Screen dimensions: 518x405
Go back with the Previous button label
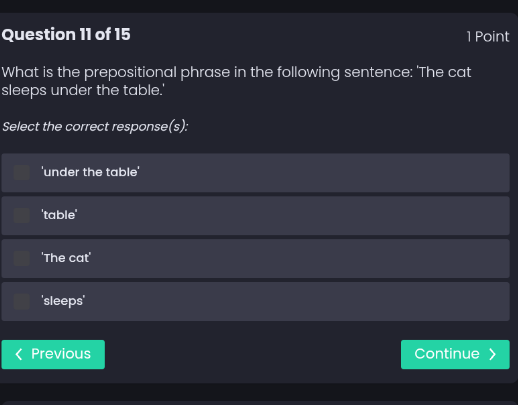[x=61, y=354]
